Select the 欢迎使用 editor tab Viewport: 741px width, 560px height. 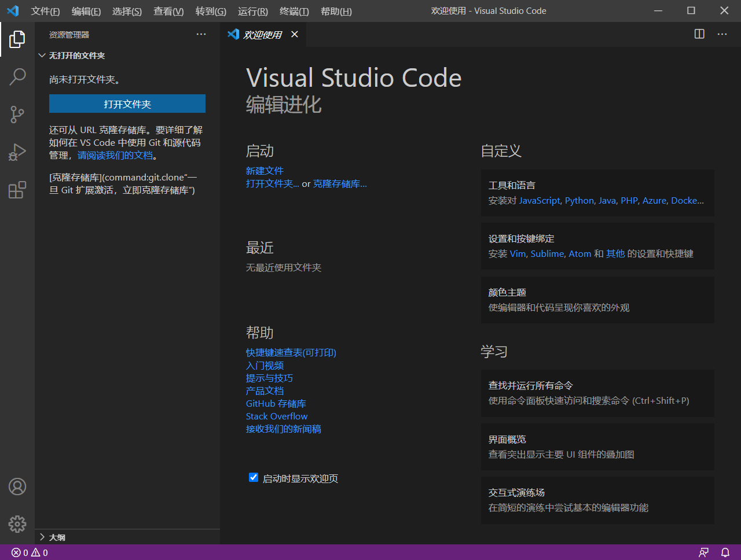(263, 34)
